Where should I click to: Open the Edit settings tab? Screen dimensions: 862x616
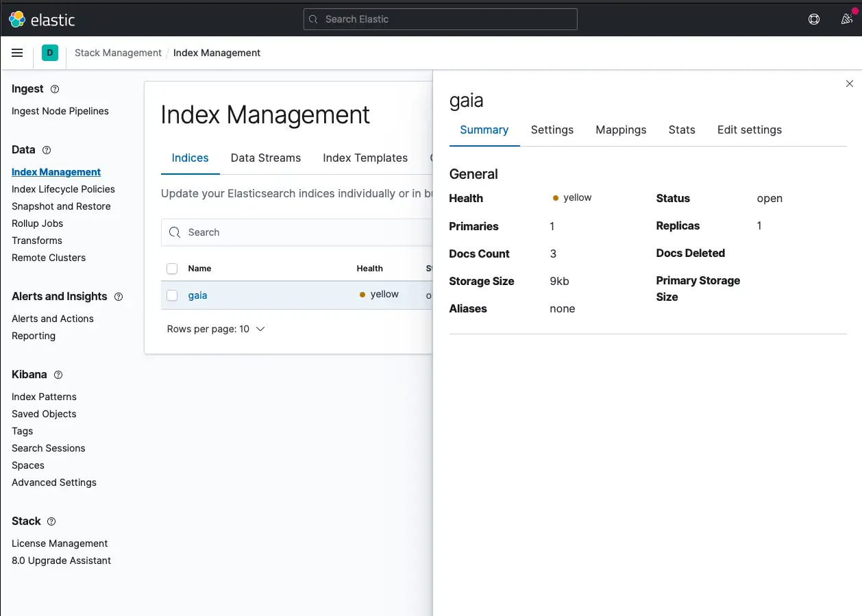click(x=750, y=130)
